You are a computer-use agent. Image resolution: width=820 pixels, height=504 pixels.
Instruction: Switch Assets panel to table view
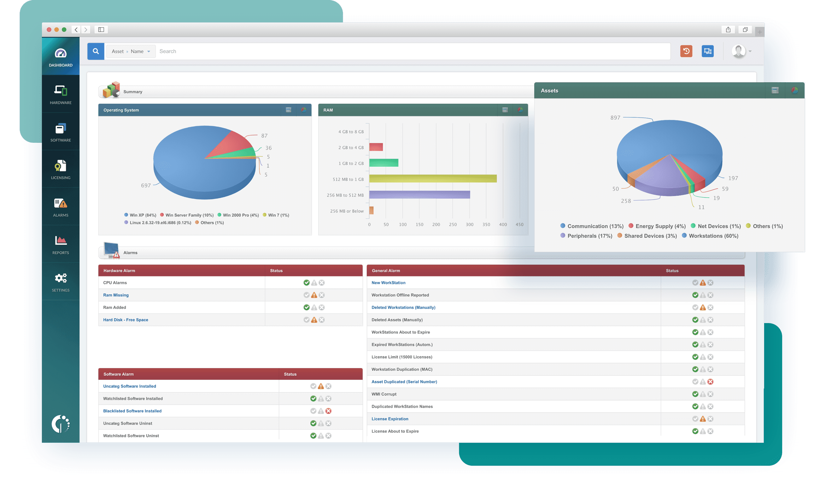tap(776, 90)
